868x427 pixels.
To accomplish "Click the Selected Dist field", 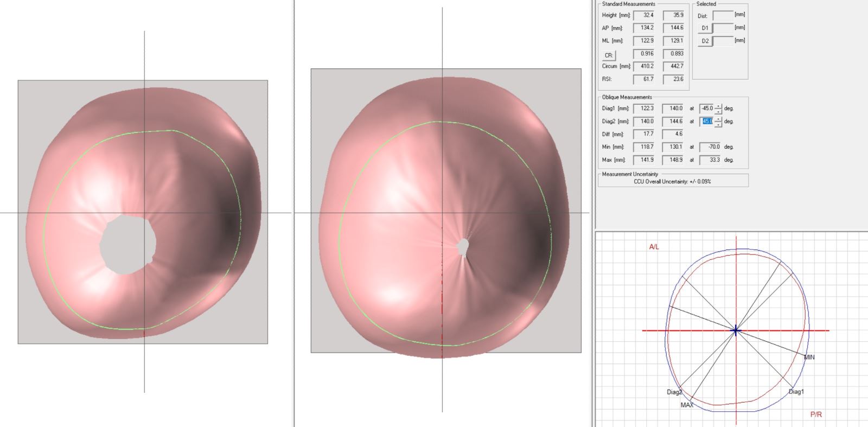I will [x=723, y=16].
